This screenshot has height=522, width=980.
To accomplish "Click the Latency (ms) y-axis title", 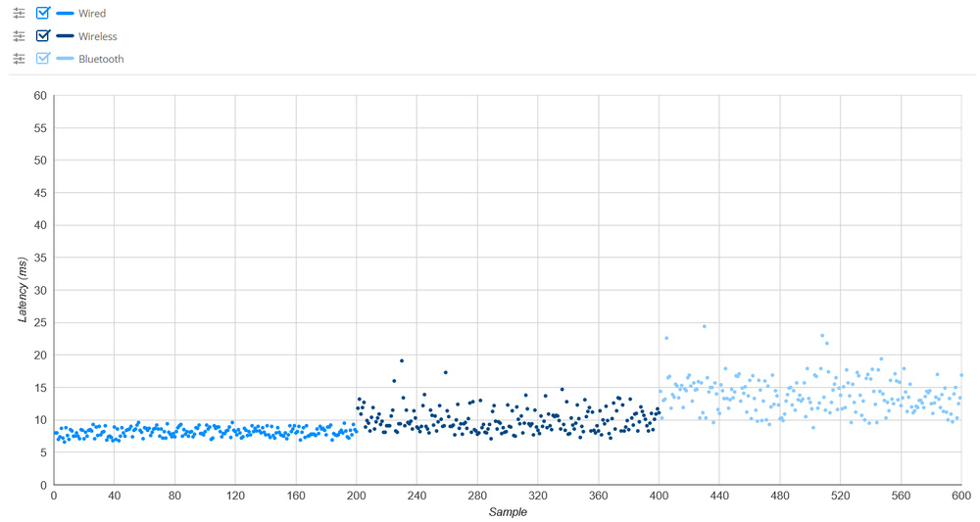I will click(x=23, y=290).
